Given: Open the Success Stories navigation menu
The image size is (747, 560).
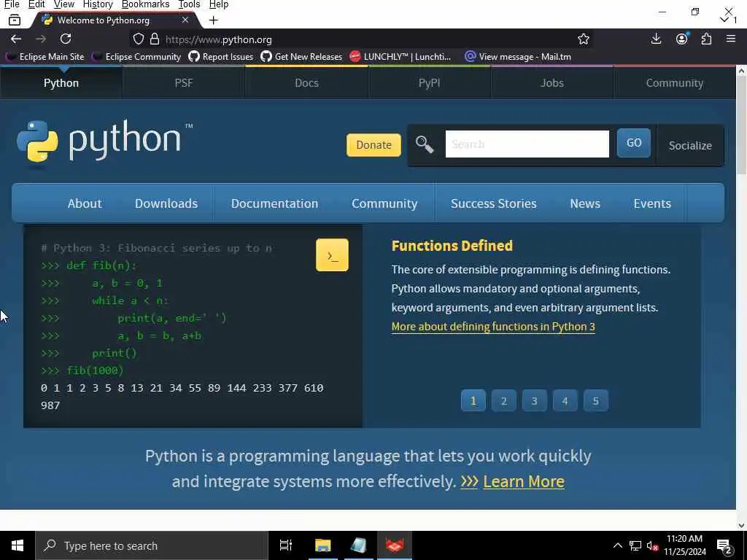Looking at the screenshot, I should [x=494, y=203].
